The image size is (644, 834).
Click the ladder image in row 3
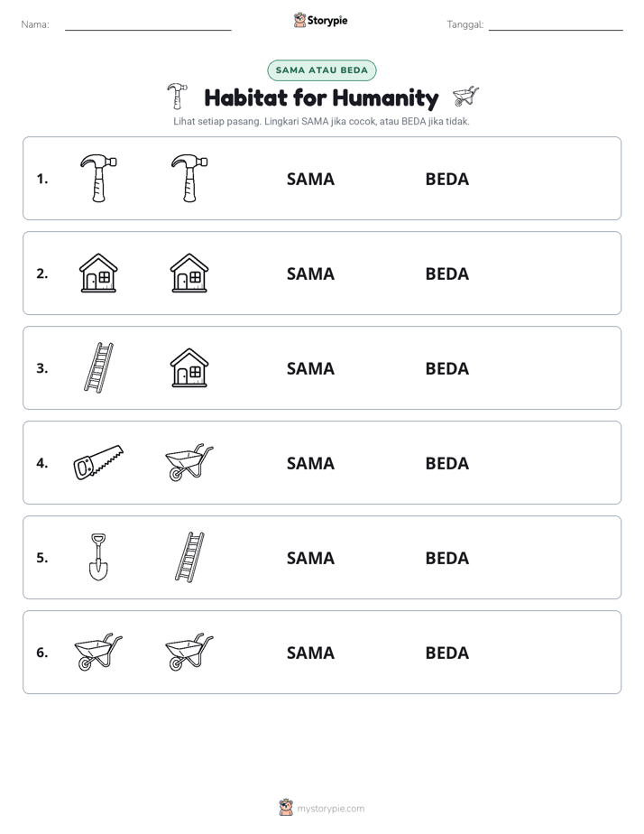pyautogui.click(x=99, y=367)
